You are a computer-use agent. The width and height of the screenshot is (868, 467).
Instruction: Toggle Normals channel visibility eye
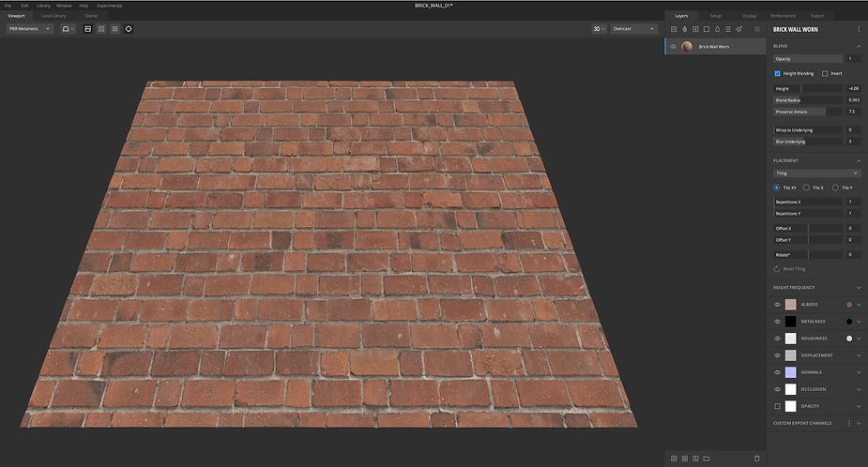[x=777, y=372]
